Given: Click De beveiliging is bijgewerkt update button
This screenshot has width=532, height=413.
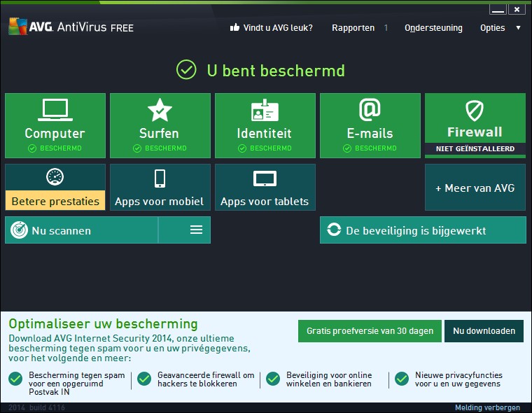Looking at the screenshot, I should pyautogui.click(x=422, y=230).
